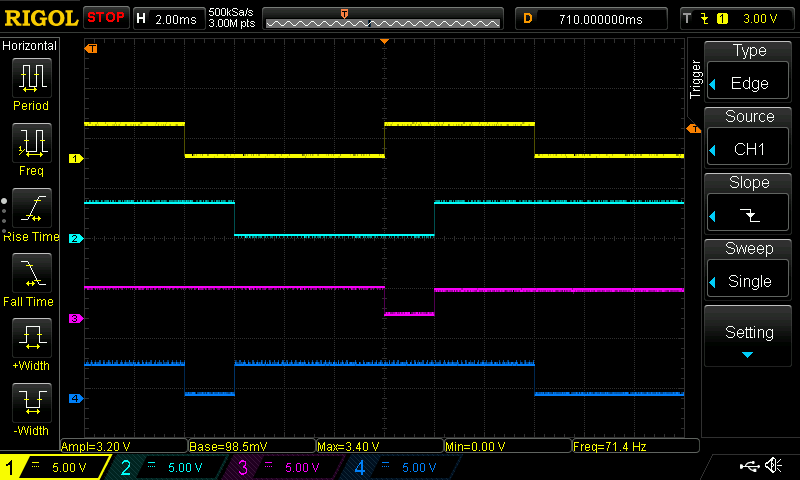Click the waveform memory overview bar
The width and height of the screenshot is (800, 480).
coord(383,19)
